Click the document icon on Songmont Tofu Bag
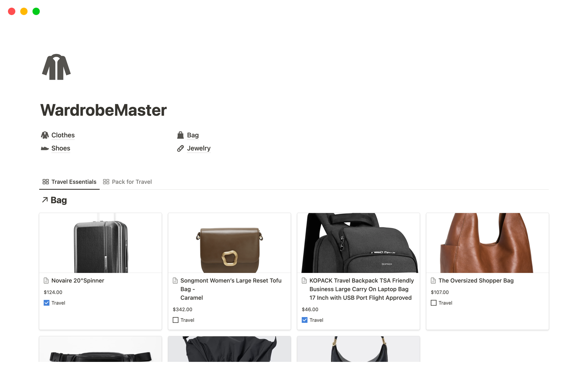 click(176, 280)
